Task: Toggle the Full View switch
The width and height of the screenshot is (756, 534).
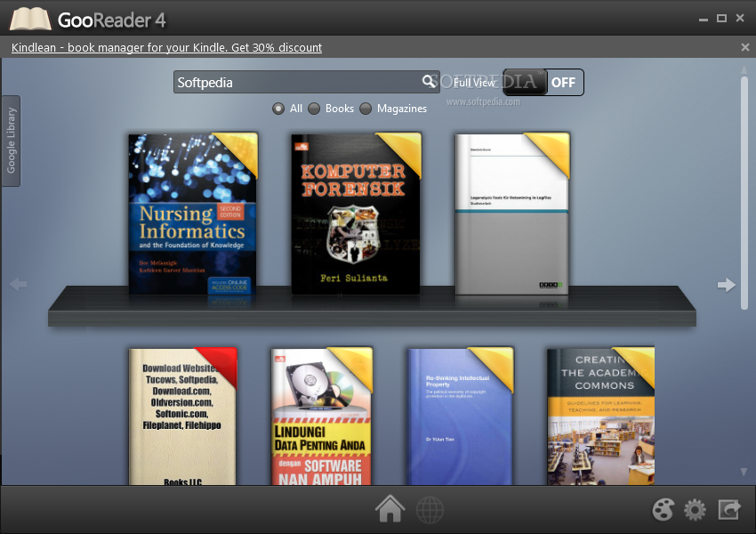Action: [x=543, y=83]
